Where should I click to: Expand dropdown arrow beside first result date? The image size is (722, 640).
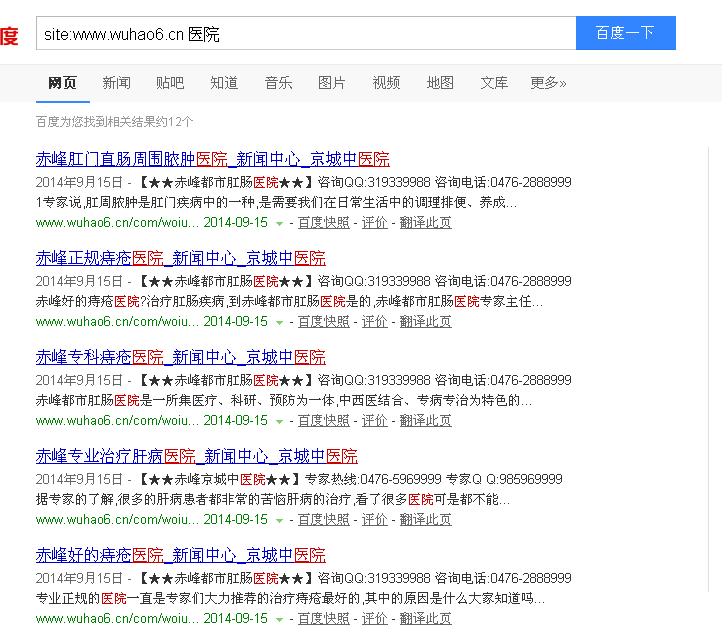pyautogui.click(x=280, y=223)
